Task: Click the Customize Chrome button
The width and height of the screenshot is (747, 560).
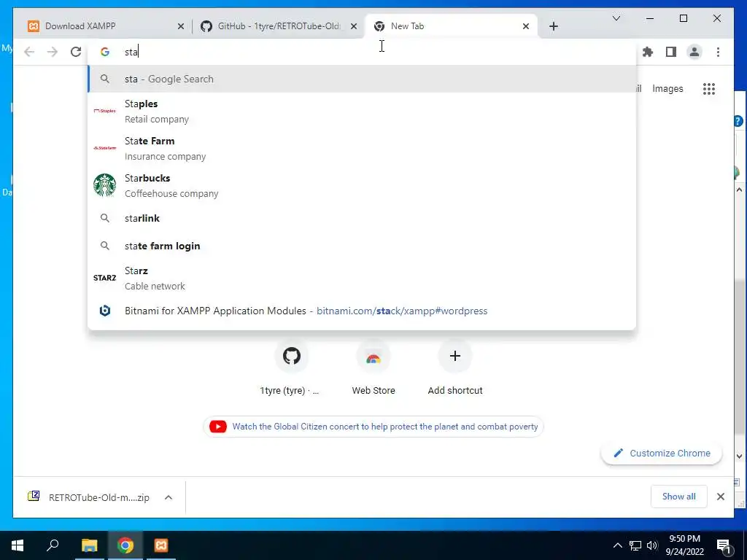Action: click(661, 454)
